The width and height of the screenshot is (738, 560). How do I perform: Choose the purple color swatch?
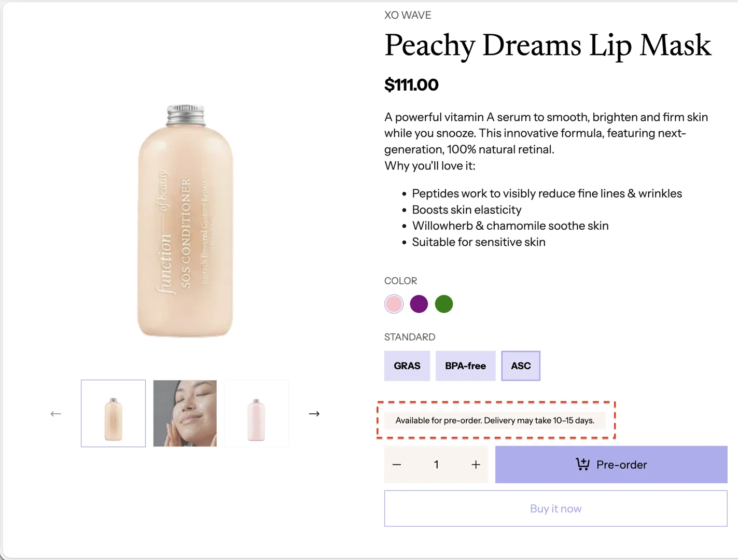tap(419, 304)
